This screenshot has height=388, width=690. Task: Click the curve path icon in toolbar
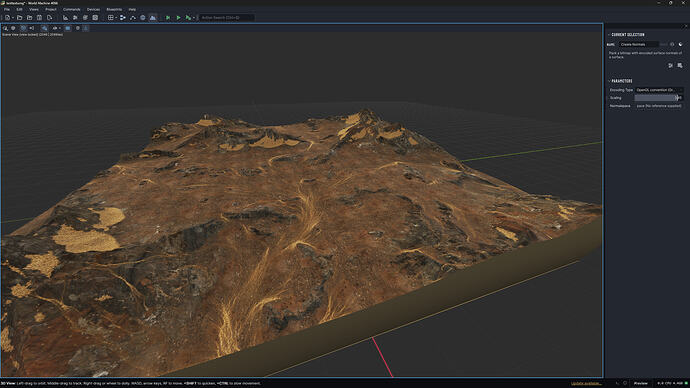133,18
